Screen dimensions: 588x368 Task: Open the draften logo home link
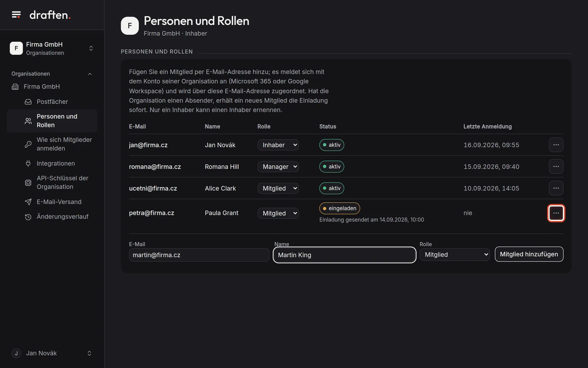pos(50,15)
